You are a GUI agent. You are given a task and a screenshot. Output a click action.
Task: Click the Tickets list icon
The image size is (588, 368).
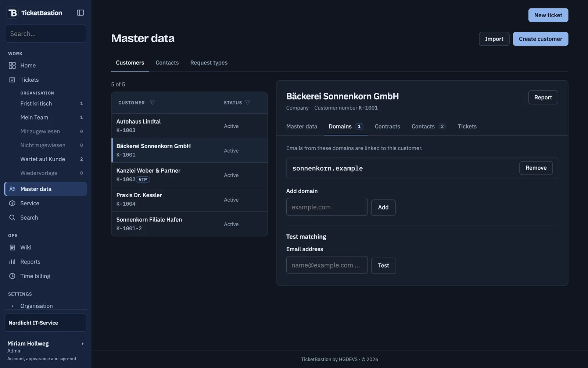[12, 80]
